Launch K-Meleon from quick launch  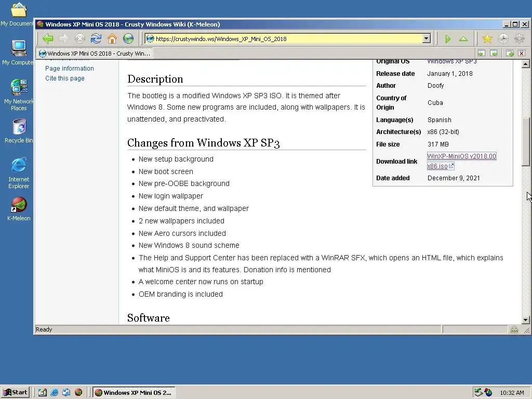78,392
